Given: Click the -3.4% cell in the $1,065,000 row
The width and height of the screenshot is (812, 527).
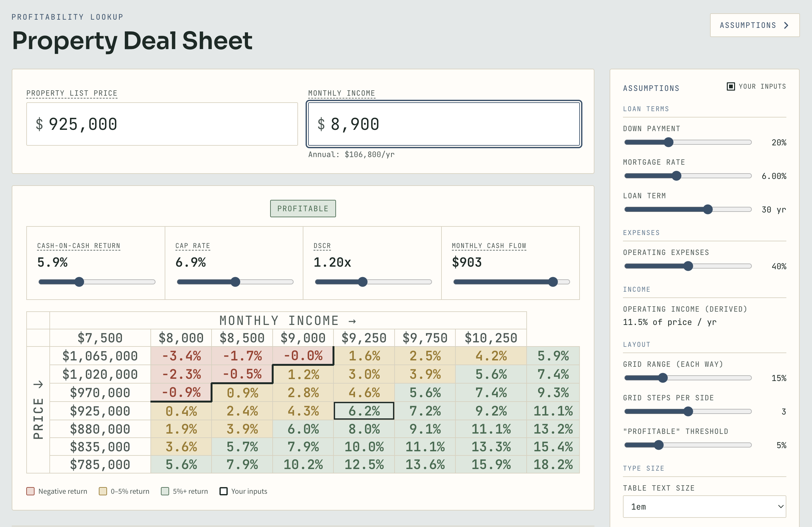Looking at the screenshot, I should click(x=181, y=356).
